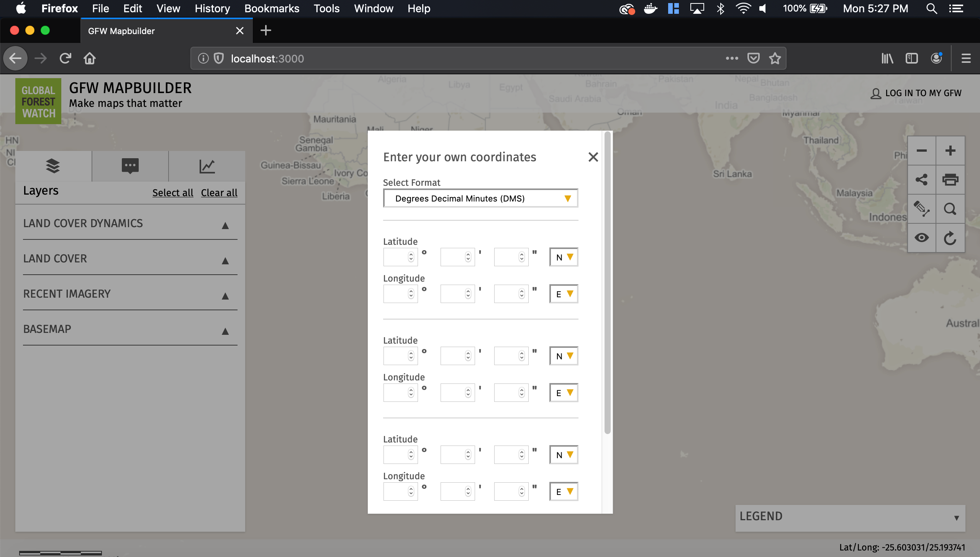Image resolution: width=980 pixels, height=557 pixels.
Task: Open the Bookmarks menu
Action: click(x=272, y=8)
